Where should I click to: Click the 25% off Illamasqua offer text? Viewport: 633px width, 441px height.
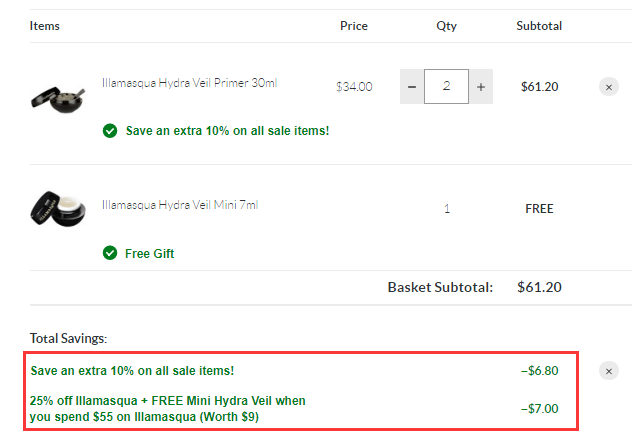(168, 409)
